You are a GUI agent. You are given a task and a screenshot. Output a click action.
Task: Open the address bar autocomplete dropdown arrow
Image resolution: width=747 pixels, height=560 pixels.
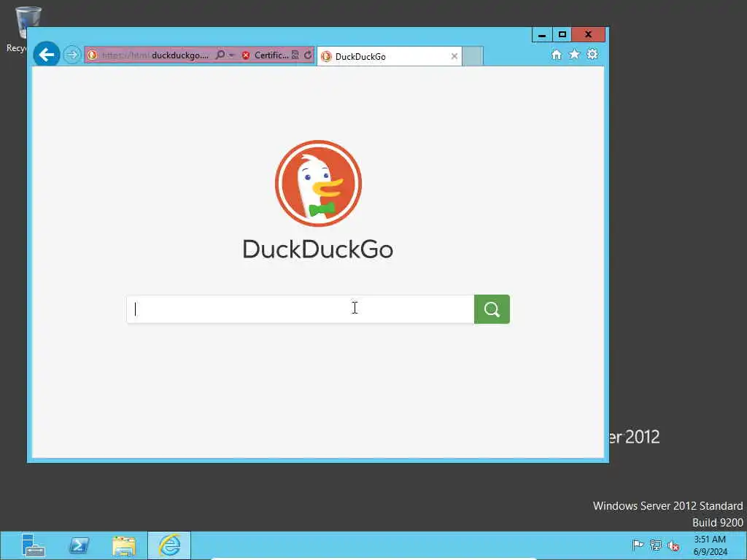pos(231,55)
